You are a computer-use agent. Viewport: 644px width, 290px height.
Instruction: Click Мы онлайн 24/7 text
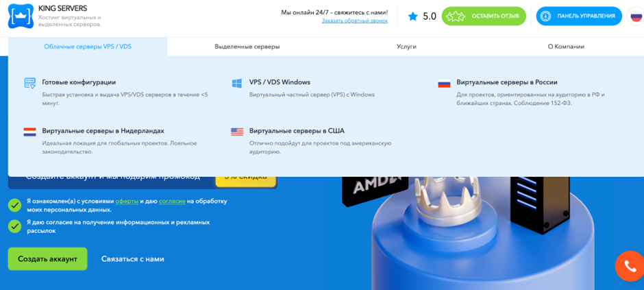tap(334, 12)
